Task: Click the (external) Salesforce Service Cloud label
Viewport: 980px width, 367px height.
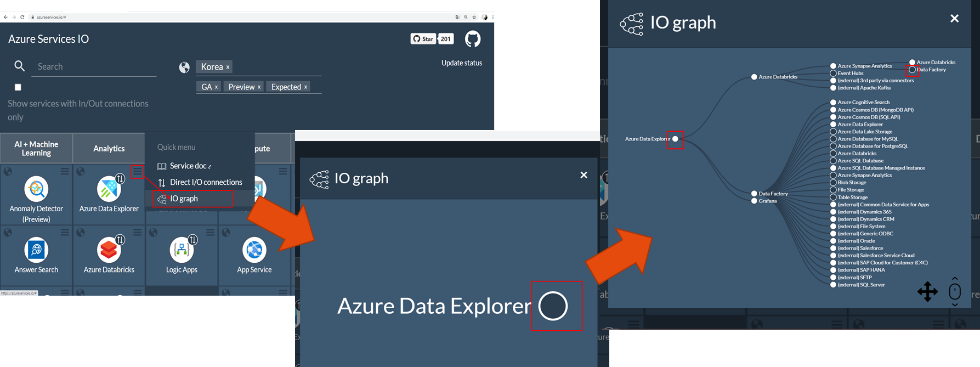Action: [x=876, y=256]
